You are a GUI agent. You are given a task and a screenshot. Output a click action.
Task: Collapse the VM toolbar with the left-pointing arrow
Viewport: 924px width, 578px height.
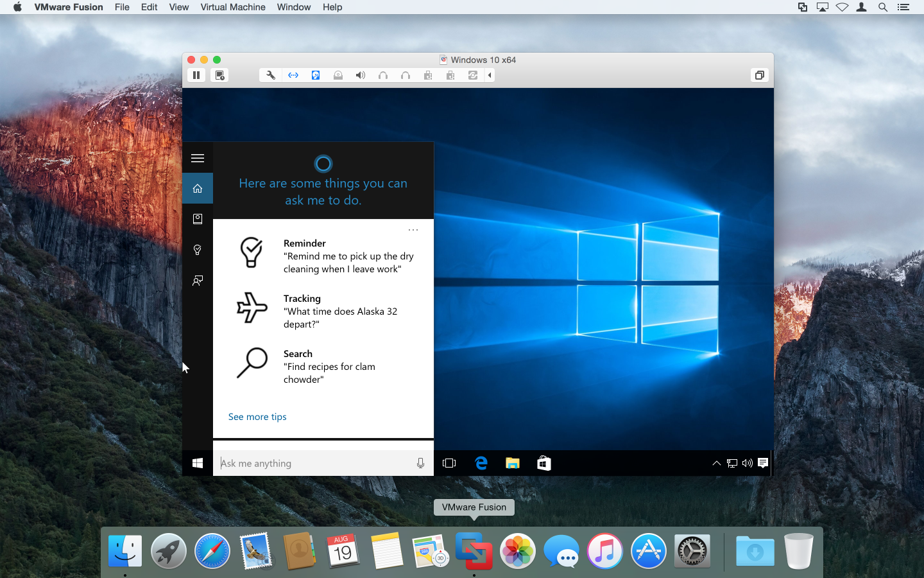click(x=490, y=75)
